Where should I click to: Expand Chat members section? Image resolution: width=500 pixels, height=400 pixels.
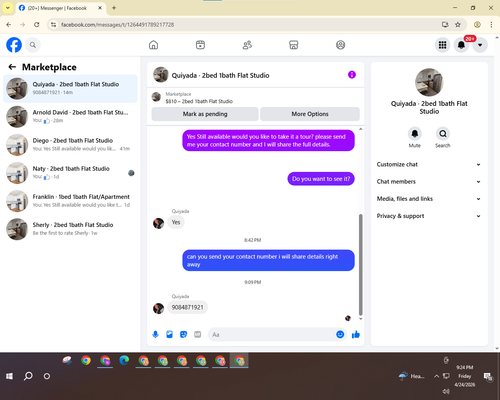tap(429, 182)
